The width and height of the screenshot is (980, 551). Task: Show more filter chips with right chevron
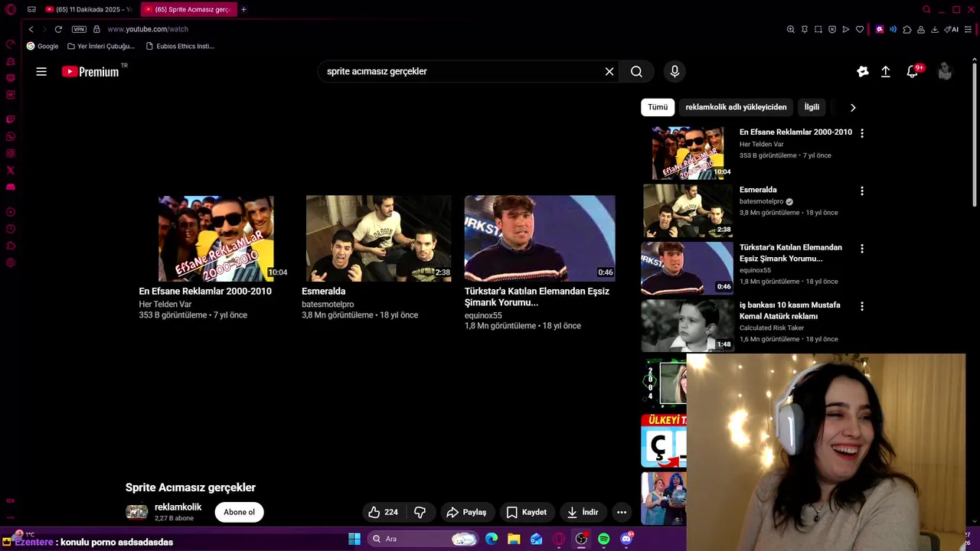click(853, 107)
